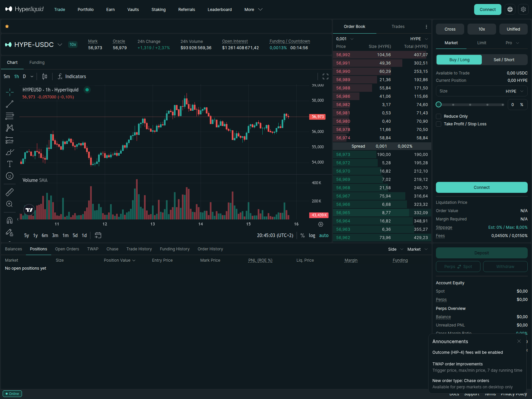Click the large Connect button in order panel
This screenshot has height=399, width=532.
click(x=482, y=188)
